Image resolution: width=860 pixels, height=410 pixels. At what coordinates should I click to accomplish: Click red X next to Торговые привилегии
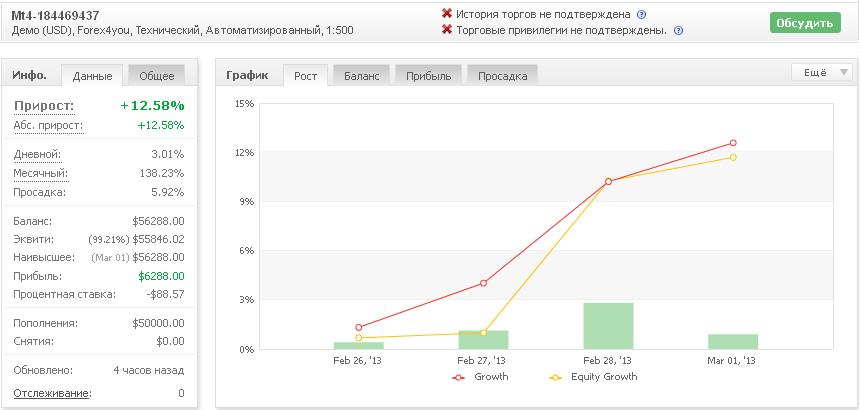point(447,30)
